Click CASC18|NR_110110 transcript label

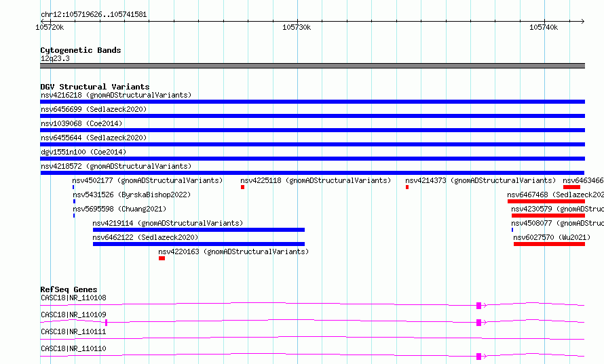[73, 348]
